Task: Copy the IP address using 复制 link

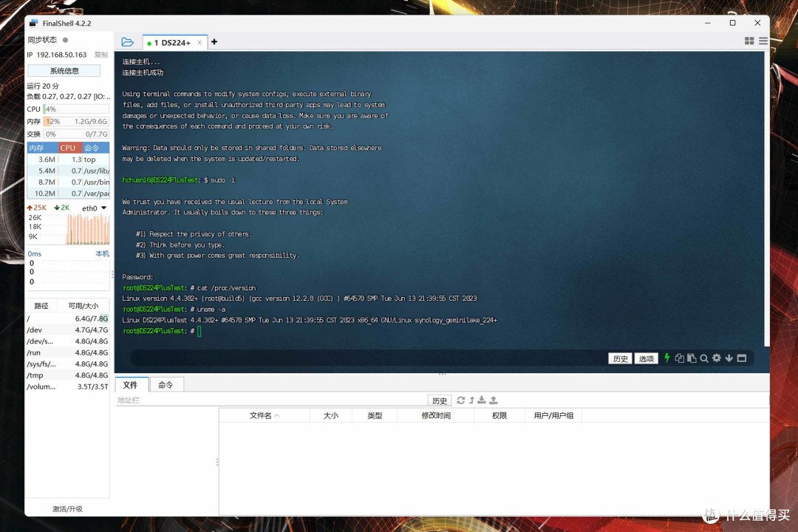Action: (x=101, y=55)
